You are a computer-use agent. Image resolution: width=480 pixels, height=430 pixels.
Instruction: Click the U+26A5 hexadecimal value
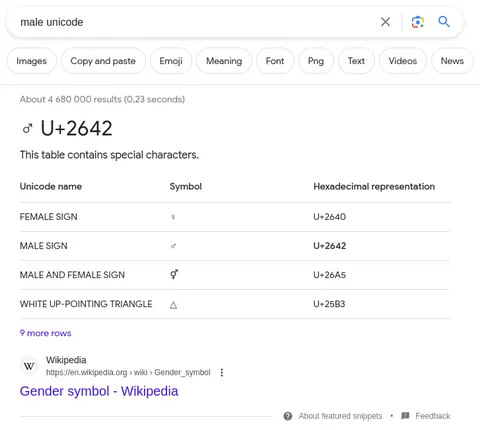pos(329,275)
